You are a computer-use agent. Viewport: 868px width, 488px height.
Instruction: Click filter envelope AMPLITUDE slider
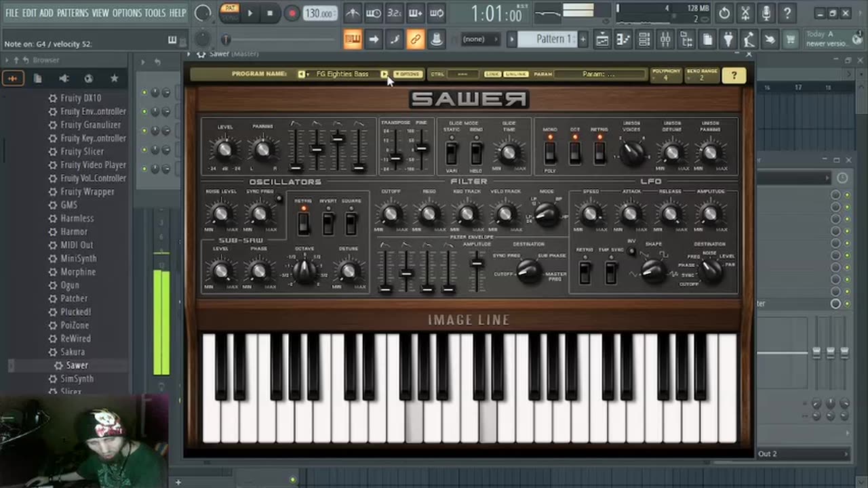click(477, 262)
